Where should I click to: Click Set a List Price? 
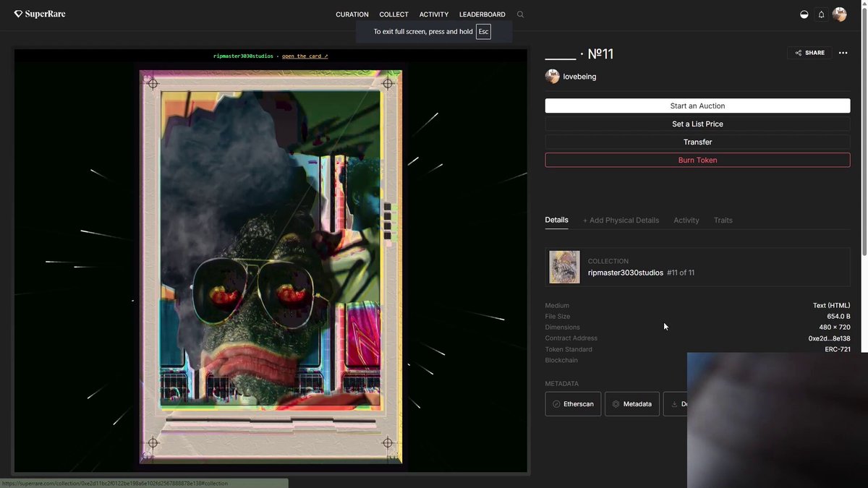point(697,124)
